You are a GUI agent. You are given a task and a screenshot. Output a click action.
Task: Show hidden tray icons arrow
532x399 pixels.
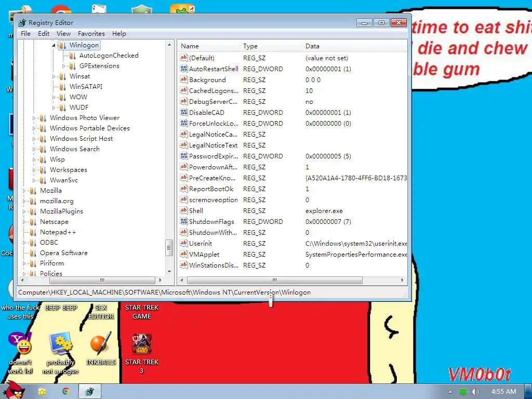(450, 392)
